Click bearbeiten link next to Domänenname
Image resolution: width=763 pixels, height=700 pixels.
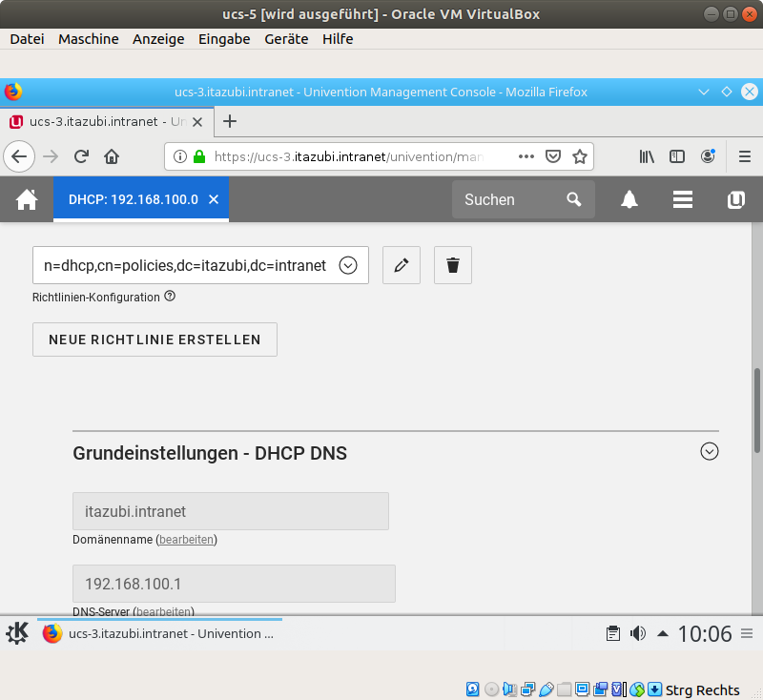(x=186, y=540)
